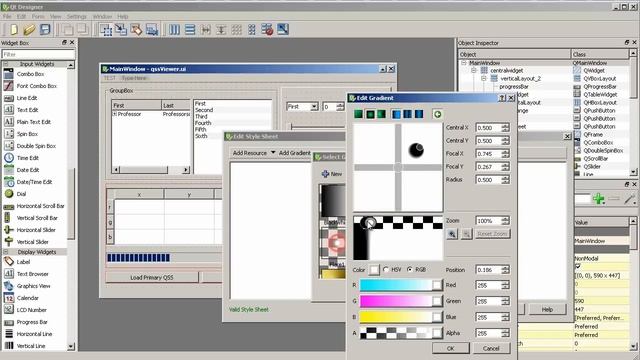Select 'Third' in the MainWindow list

click(x=201, y=116)
